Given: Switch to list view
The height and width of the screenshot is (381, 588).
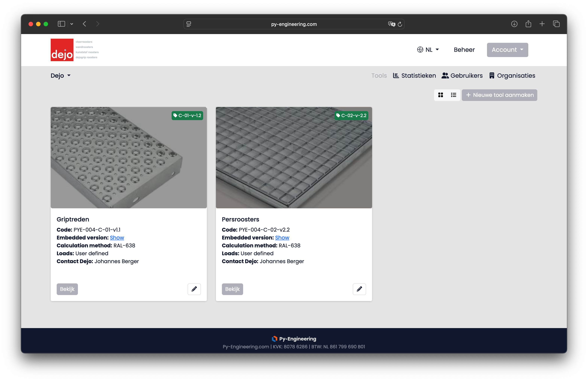Looking at the screenshot, I should coord(453,95).
